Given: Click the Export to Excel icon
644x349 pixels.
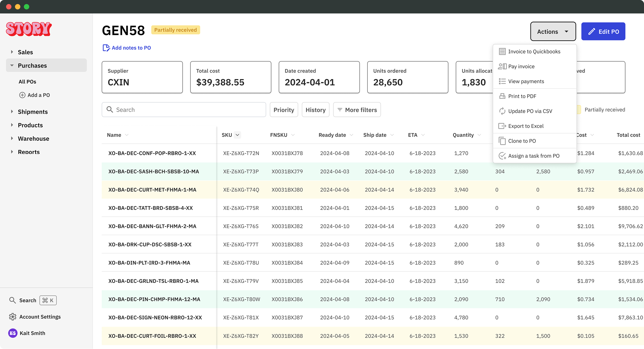Looking at the screenshot, I should (x=502, y=126).
